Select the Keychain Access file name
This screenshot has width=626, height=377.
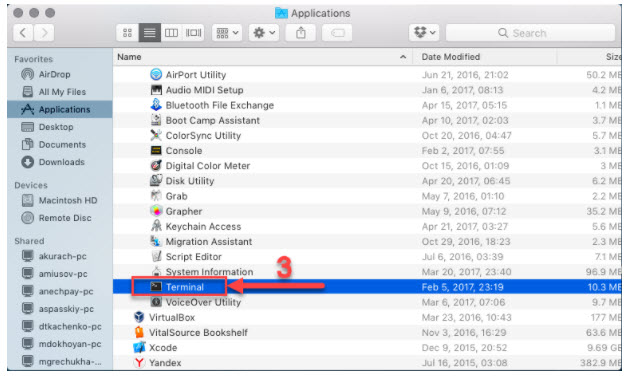click(203, 226)
